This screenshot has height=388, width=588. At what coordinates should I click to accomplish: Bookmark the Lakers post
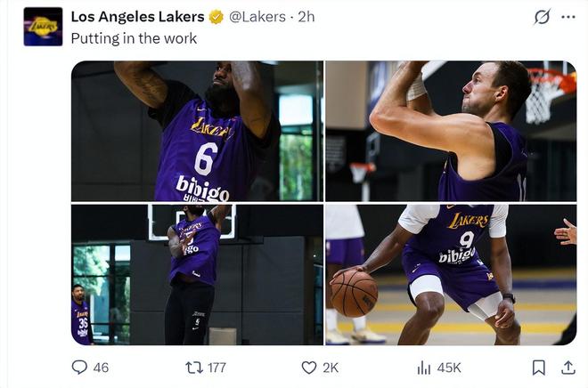coord(539,367)
